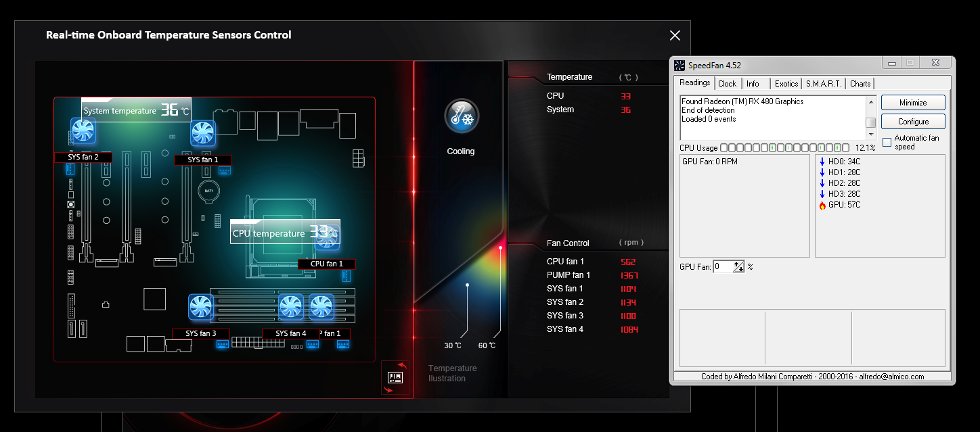
Task: Select the CPU fan 1 label on motherboard
Action: [x=326, y=264]
